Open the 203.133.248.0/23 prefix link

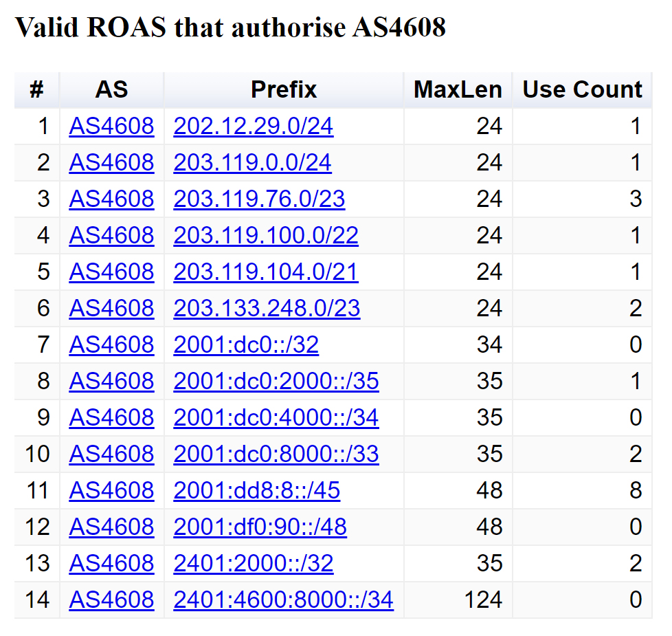point(267,308)
